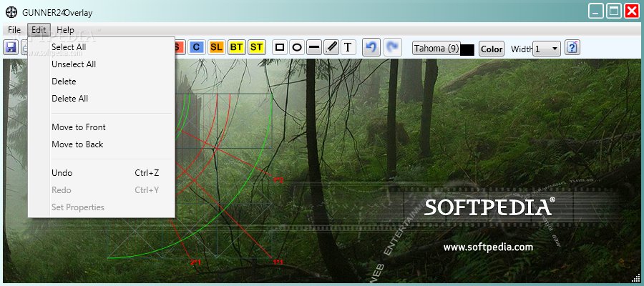Choose the Text (T) tool

pos(348,48)
